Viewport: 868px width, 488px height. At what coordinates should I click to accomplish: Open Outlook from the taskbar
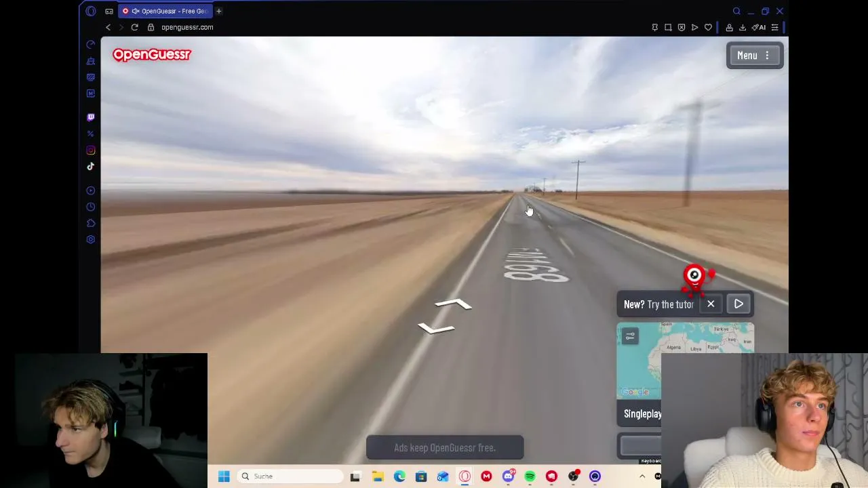443,476
